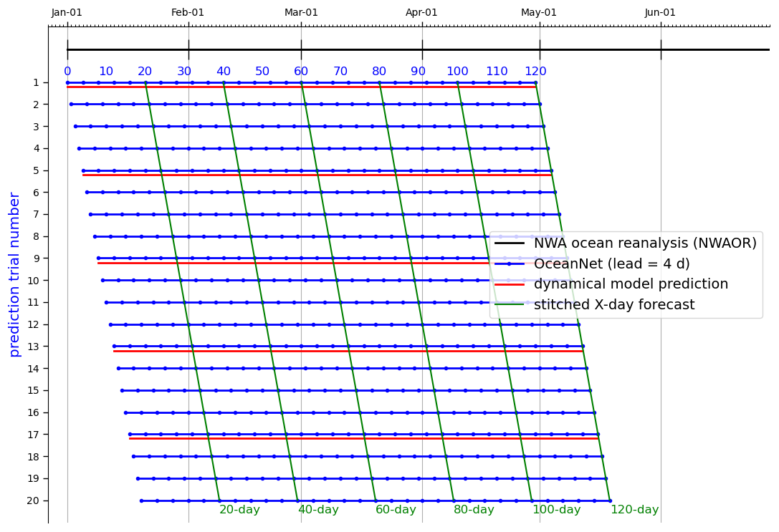Select the May-01 date tick label

pyautogui.click(x=539, y=12)
